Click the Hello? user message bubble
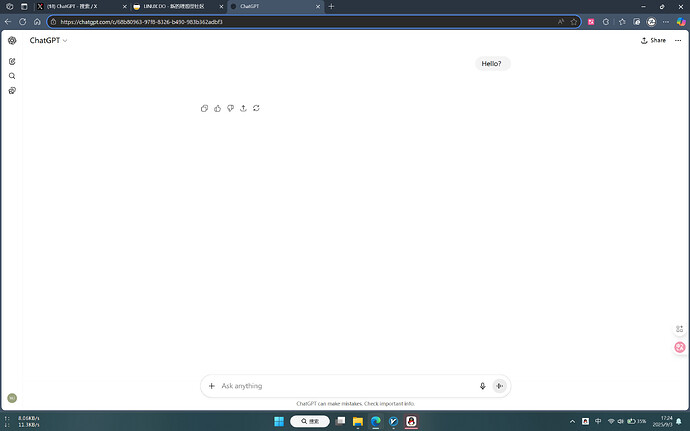This screenshot has width=690, height=431. 492,64
